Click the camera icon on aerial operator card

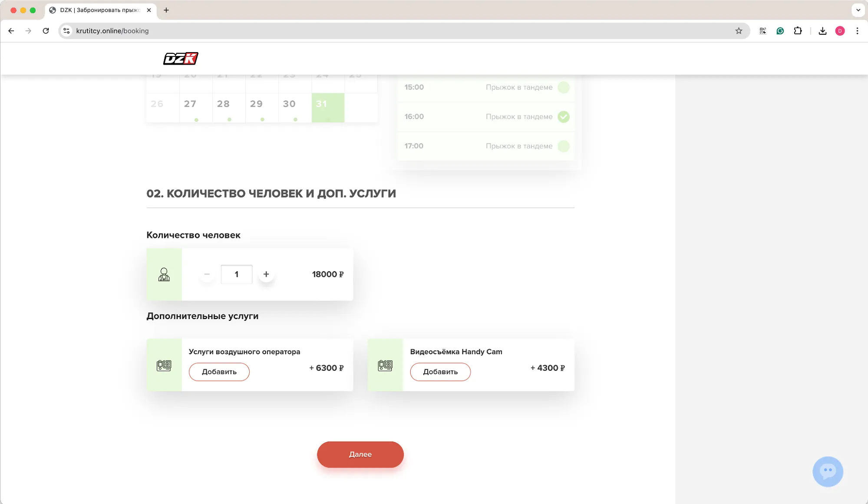click(x=165, y=365)
